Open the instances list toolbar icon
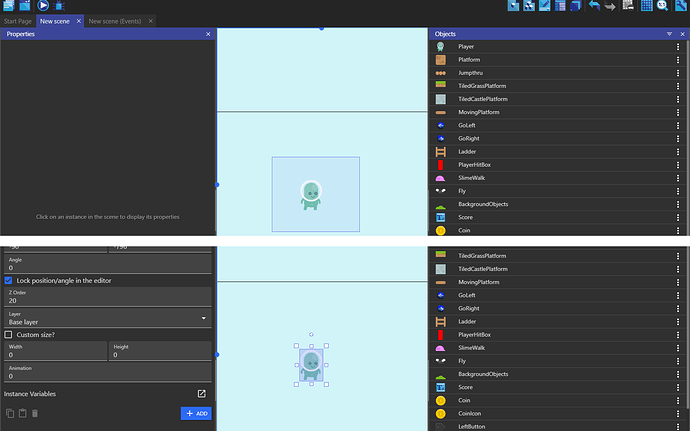Image resolution: width=690 pixels, height=431 pixels. click(x=560, y=5)
